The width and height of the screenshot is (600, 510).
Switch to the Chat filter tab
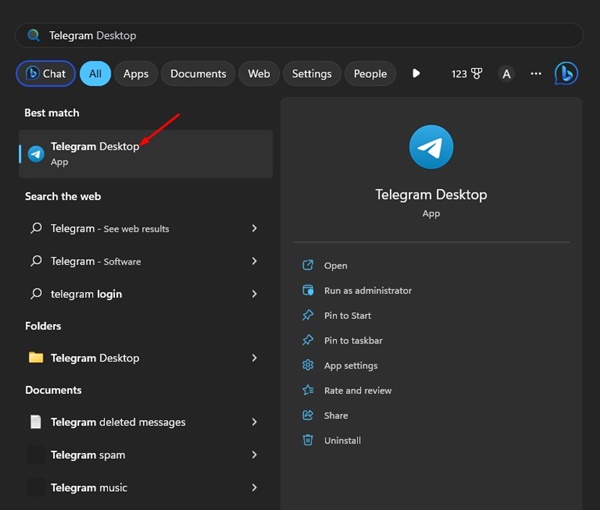pos(46,73)
